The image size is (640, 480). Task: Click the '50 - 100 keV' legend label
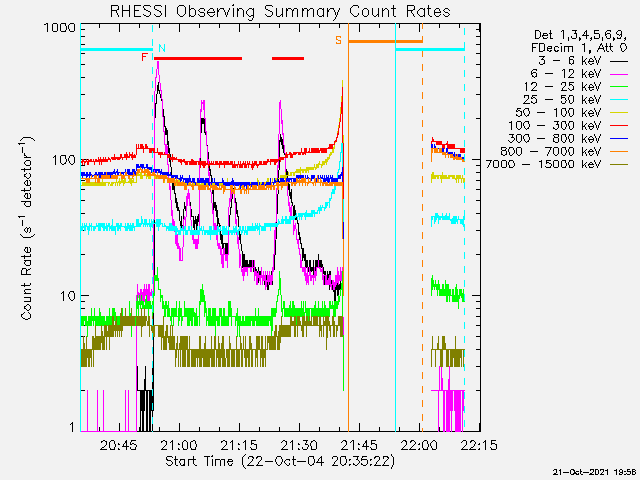558,113
